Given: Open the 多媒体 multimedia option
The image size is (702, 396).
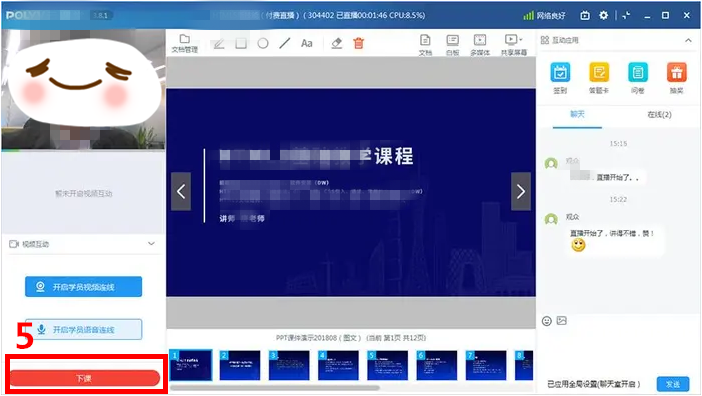Looking at the screenshot, I should (480, 45).
